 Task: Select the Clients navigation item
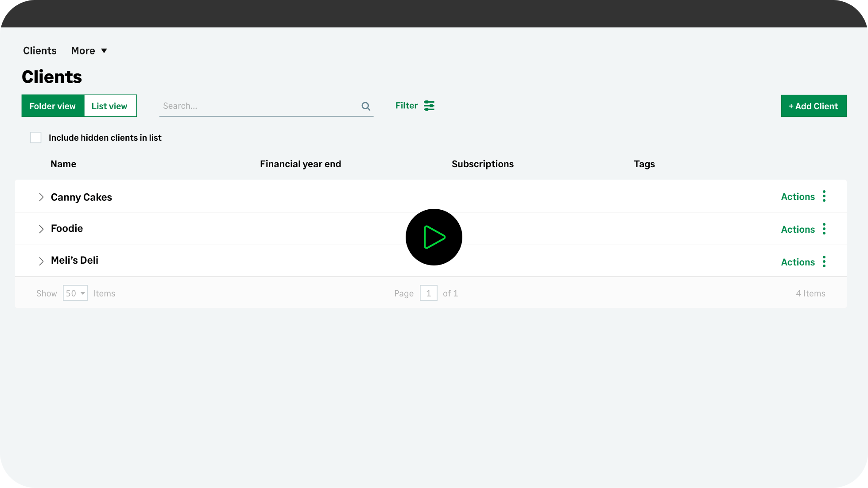pyautogui.click(x=39, y=50)
